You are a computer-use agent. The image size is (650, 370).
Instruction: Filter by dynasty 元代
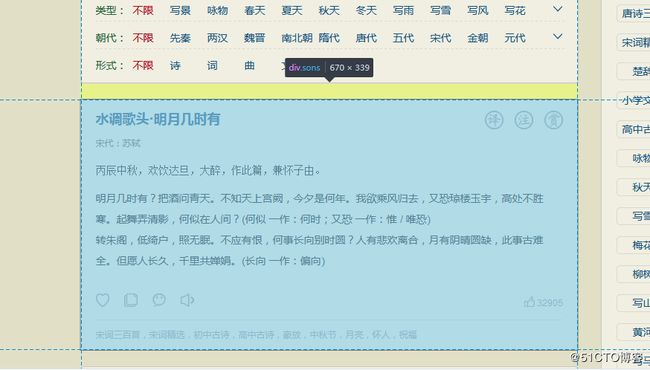tap(515, 38)
